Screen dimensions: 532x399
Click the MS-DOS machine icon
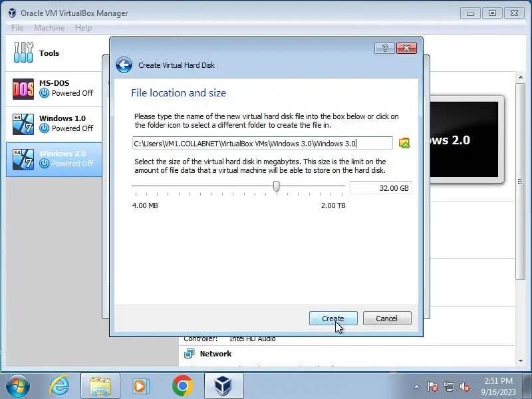(23, 89)
